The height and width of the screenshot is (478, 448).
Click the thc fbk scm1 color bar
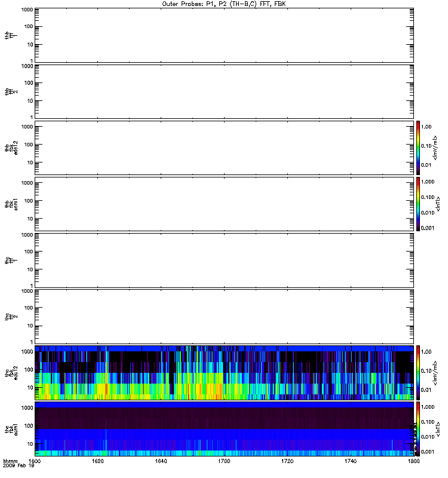(x=418, y=429)
